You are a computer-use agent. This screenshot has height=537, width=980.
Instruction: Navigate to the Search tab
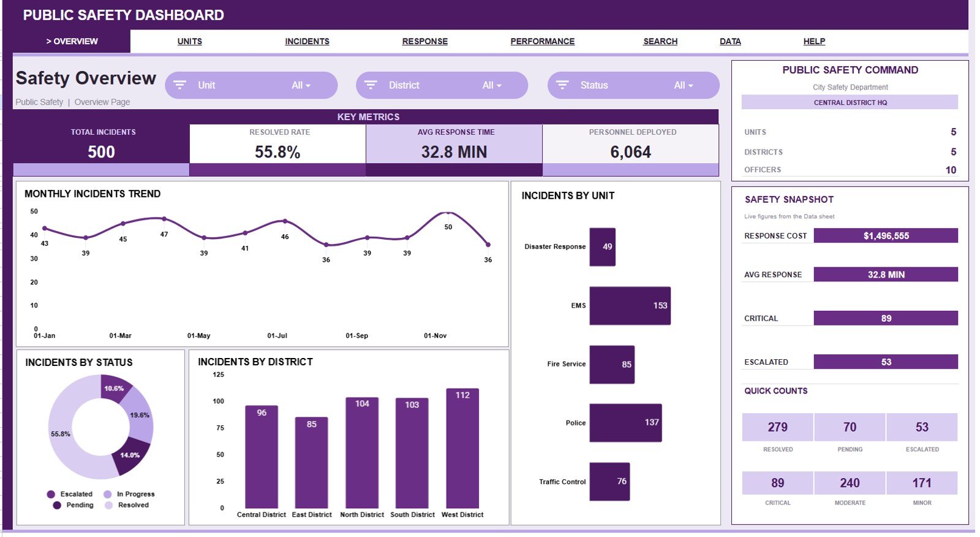(660, 41)
